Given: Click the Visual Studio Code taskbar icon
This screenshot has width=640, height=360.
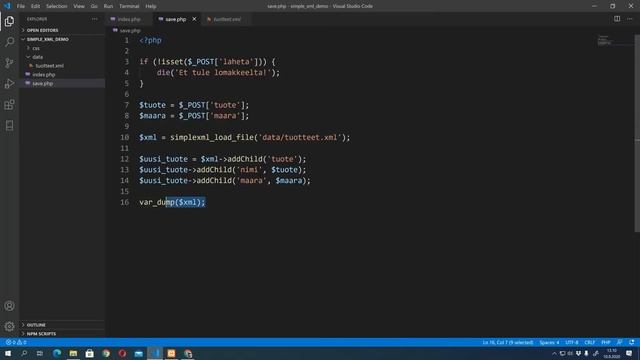Looking at the screenshot, I should point(155,353).
